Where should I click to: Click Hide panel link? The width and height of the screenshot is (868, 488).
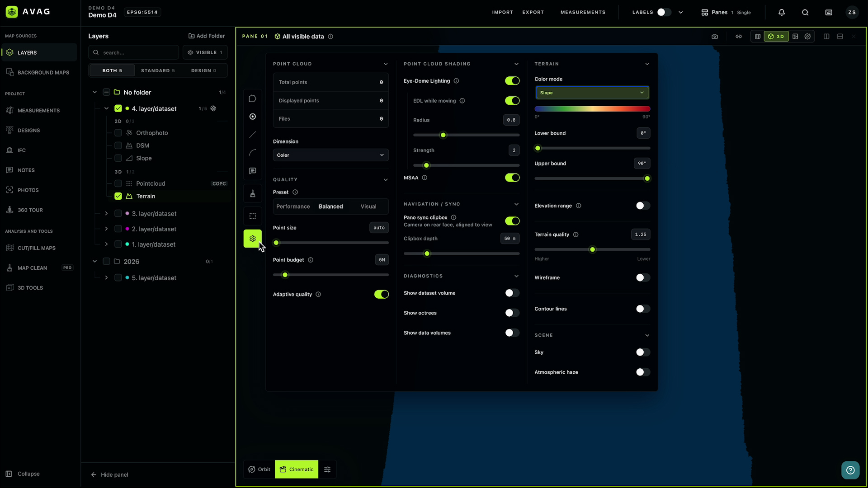tap(110, 474)
